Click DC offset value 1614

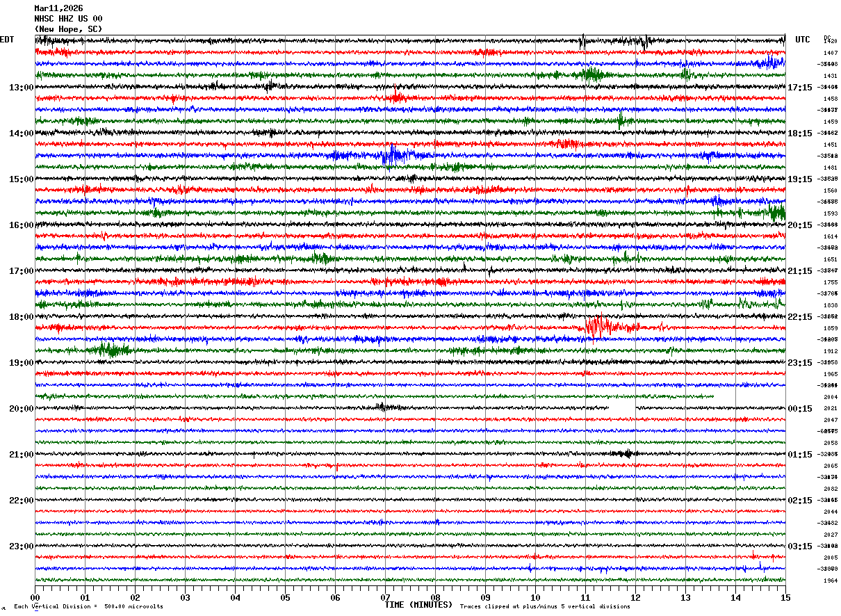click(x=831, y=236)
